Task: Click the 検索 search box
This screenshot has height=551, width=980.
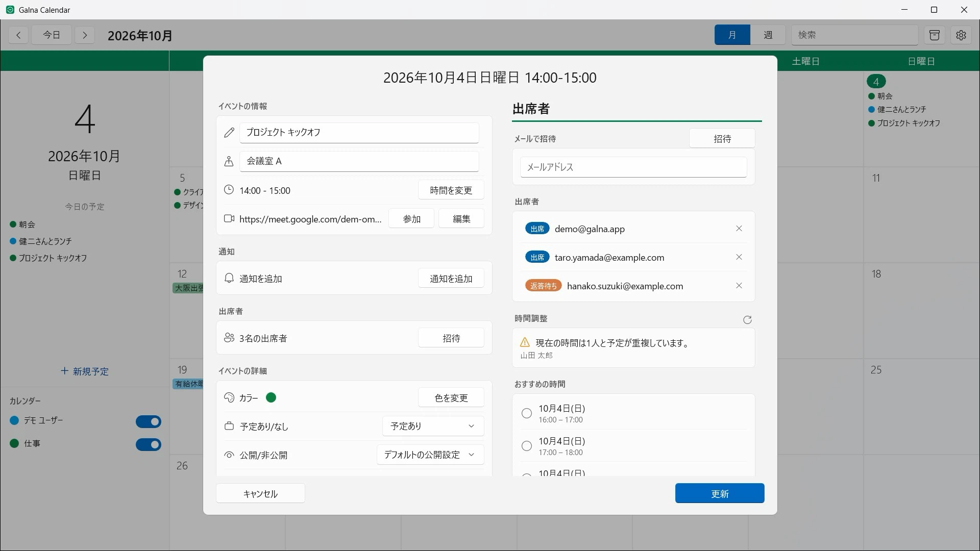Action: 855,35
